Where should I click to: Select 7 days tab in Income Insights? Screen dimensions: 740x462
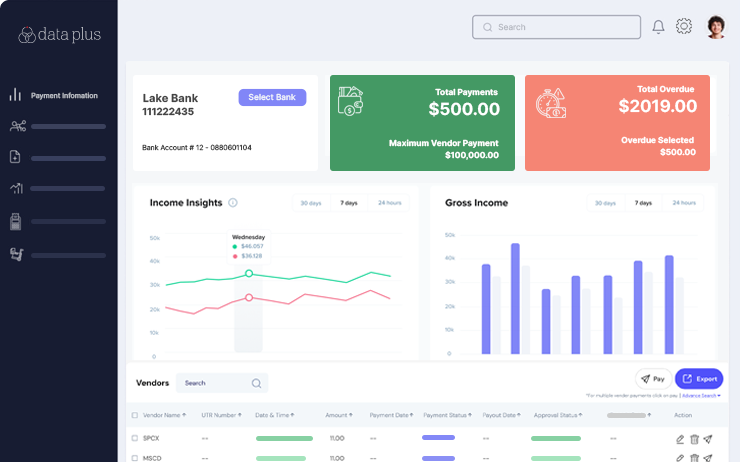pos(349,203)
